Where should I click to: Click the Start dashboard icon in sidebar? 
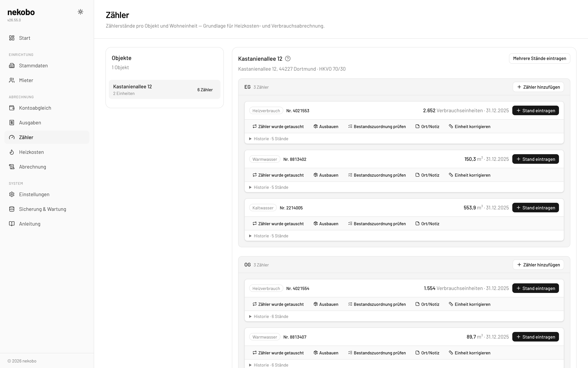pyautogui.click(x=12, y=38)
